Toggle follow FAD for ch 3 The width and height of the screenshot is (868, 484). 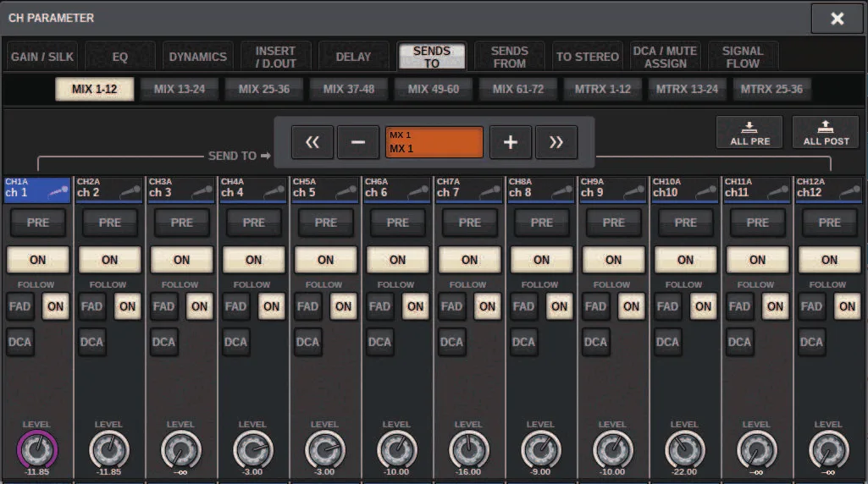pyautogui.click(x=163, y=306)
